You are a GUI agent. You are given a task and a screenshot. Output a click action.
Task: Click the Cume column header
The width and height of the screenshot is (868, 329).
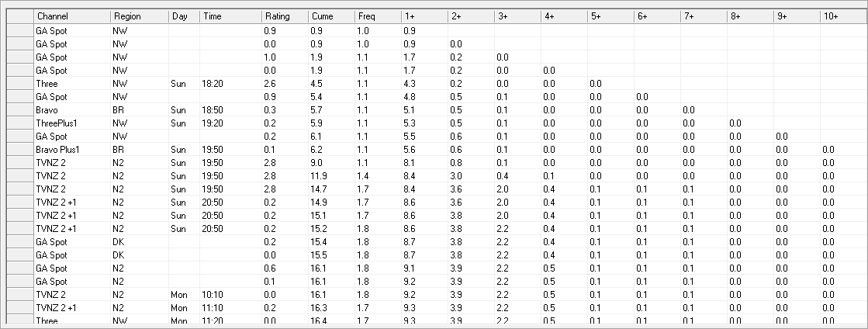point(331,16)
